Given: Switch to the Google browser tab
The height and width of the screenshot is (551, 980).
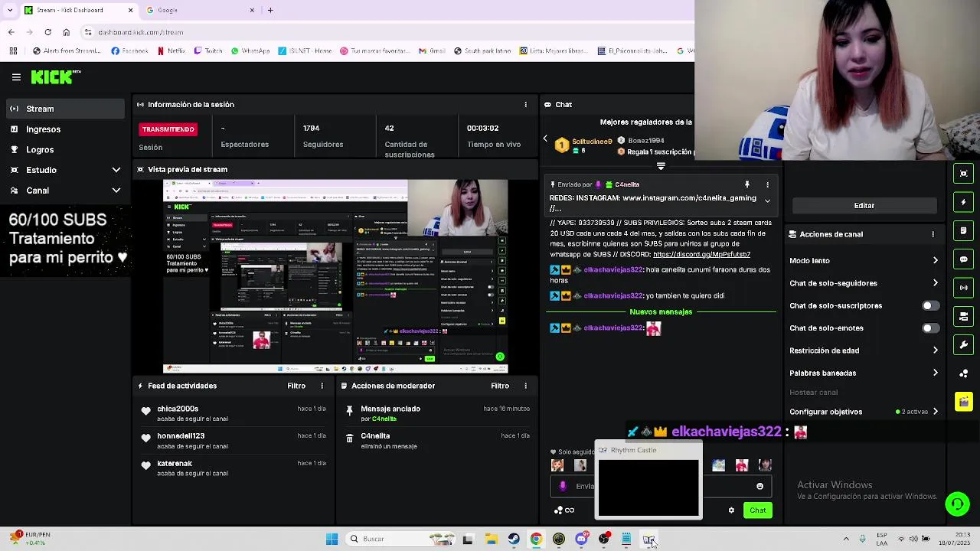Looking at the screenshot, I should pos(201,10).
